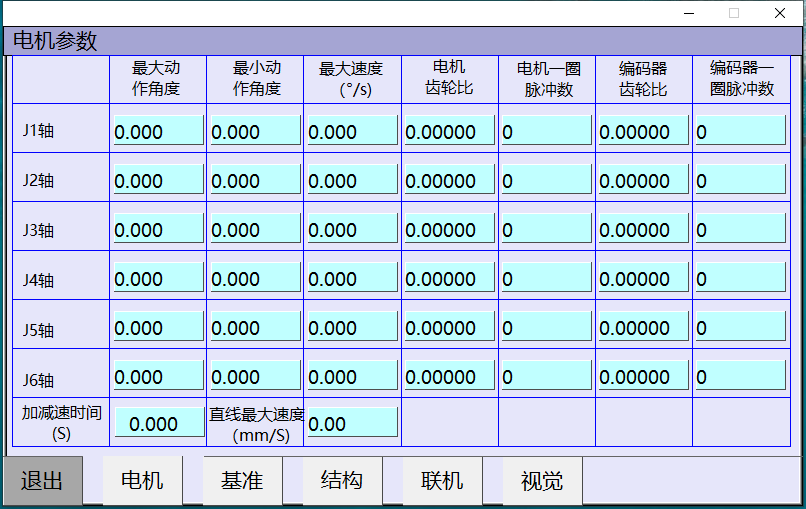Minimize the window
This screenshot has width=806, height=509.
click(688, 13)
